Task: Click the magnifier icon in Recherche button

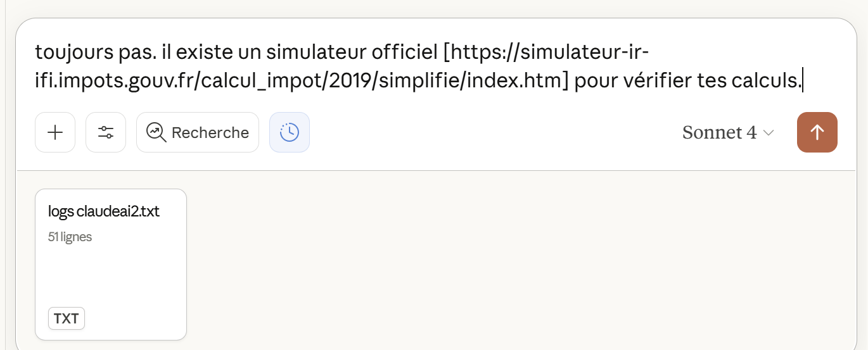Action: (x=156, y=132)
